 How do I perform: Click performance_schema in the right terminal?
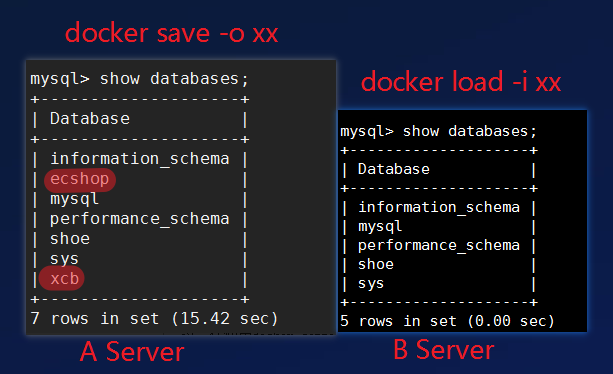(439, 245)
